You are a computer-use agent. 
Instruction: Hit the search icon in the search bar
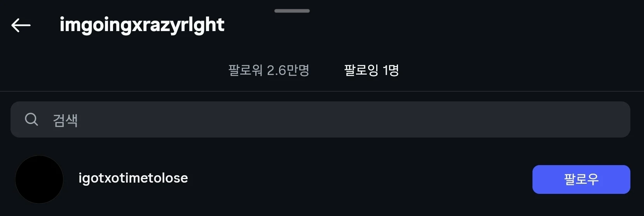[31, 119]
